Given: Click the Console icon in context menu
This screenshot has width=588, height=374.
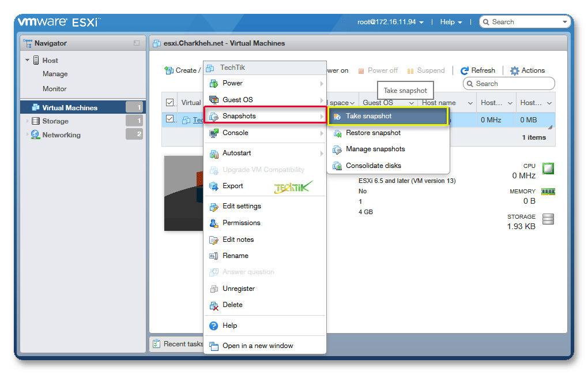Looking at the screenshot, I should tap(214, 133).
